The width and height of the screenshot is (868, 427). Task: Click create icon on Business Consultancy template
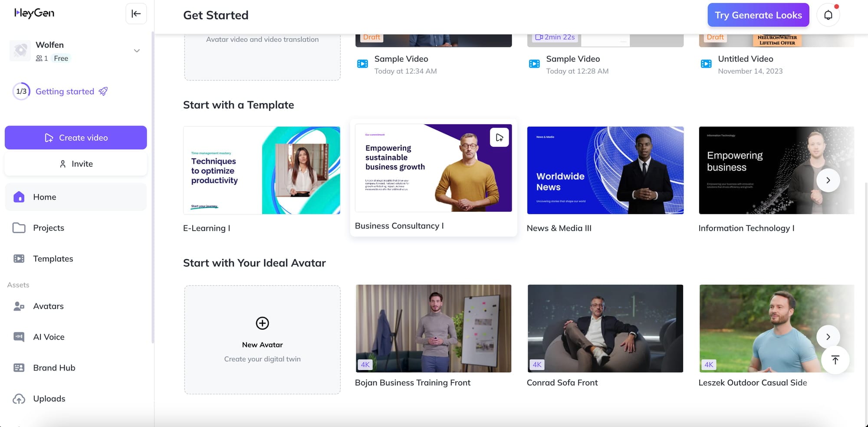tap(500, 137)
